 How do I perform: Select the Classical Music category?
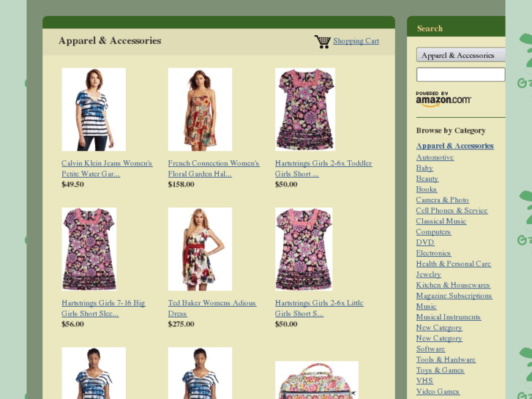pos(441,221)
